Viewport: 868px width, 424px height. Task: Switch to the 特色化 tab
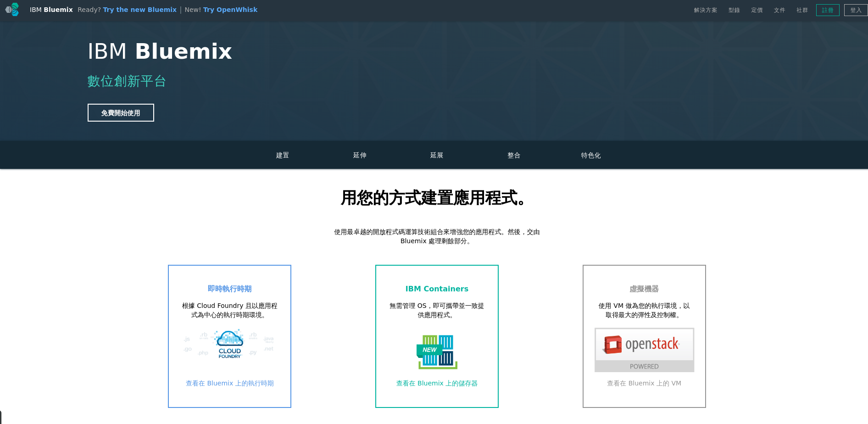591,155
